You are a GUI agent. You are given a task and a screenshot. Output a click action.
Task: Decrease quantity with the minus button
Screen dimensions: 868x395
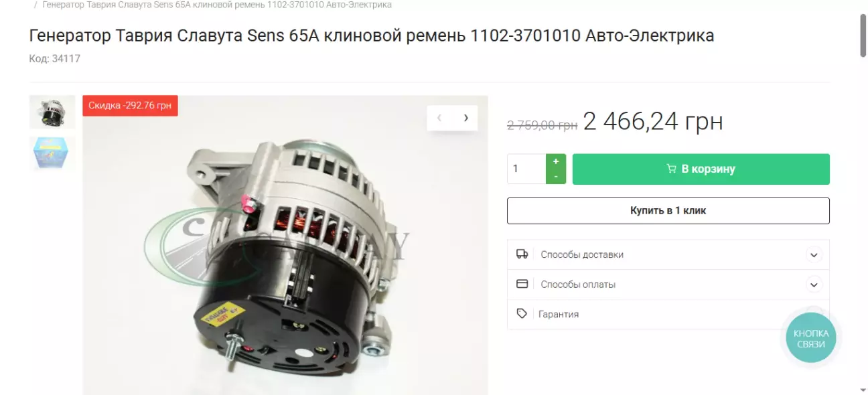pyautogui.click(x=556, y=177)
